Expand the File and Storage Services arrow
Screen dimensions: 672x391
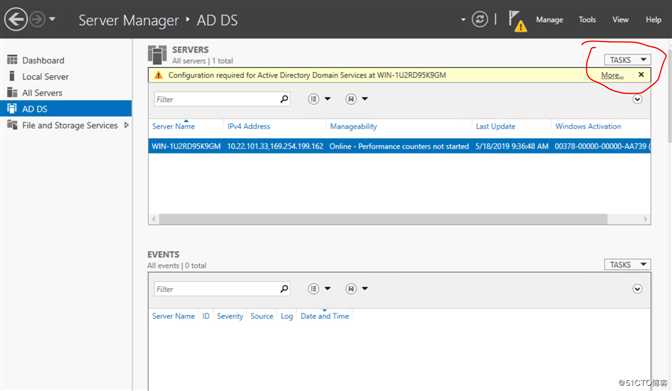tap(126, 125)
